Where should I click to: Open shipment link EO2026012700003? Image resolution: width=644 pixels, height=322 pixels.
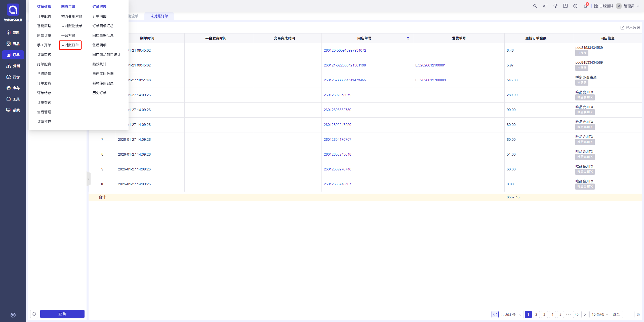click(430, 80)
